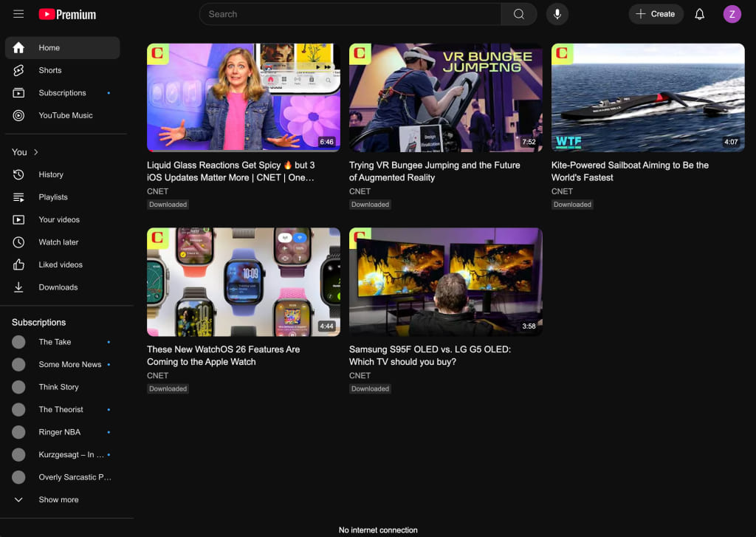Click The Take channel avatar

coord(18,342)
